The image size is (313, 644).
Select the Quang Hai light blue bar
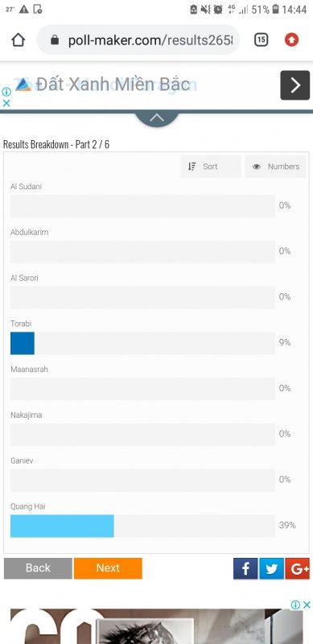62,526
